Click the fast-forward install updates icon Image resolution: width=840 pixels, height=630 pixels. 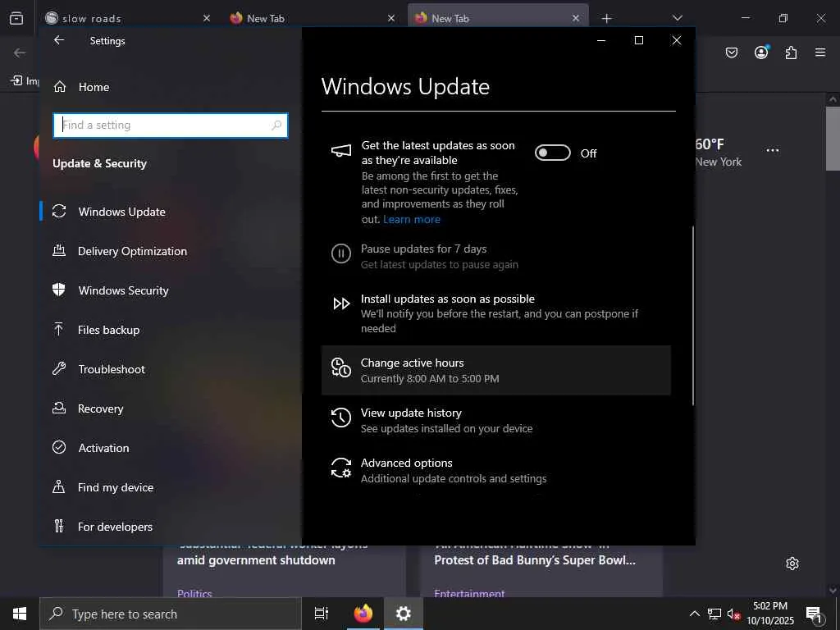pyautogui.click(x=341, y=304)
